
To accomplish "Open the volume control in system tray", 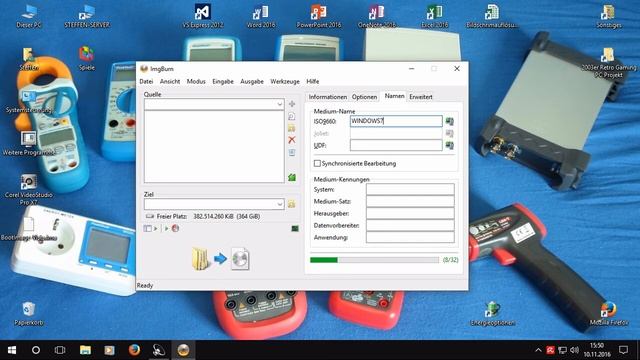I will (x=575, y=350).
